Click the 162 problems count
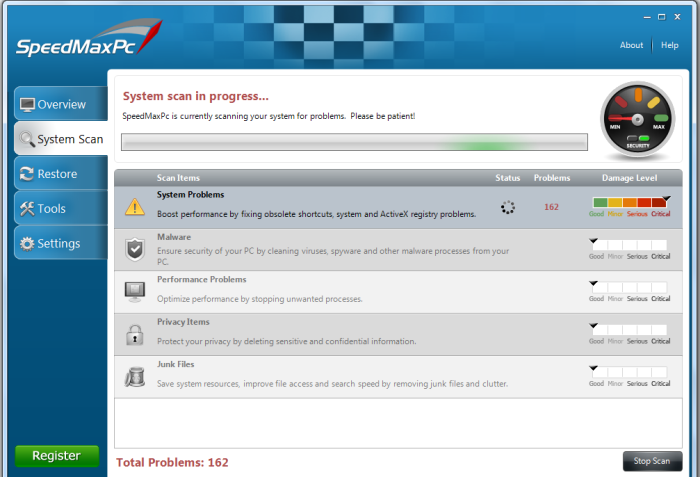Image resolution: width=700 pixels, height=477 pixels. 551,207
